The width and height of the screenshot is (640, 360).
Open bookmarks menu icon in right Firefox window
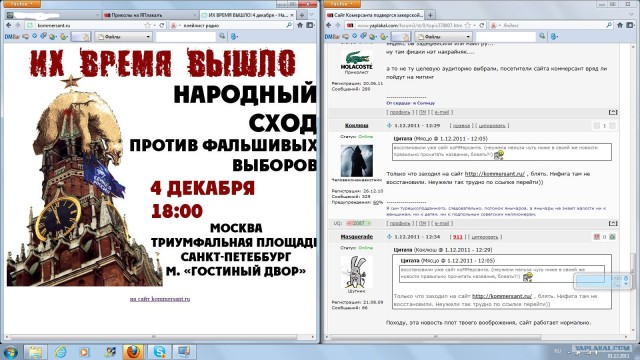[x=631, y=25]
